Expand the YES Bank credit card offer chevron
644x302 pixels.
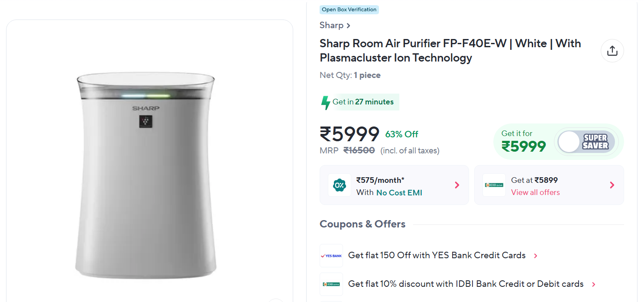coord(536,256)
